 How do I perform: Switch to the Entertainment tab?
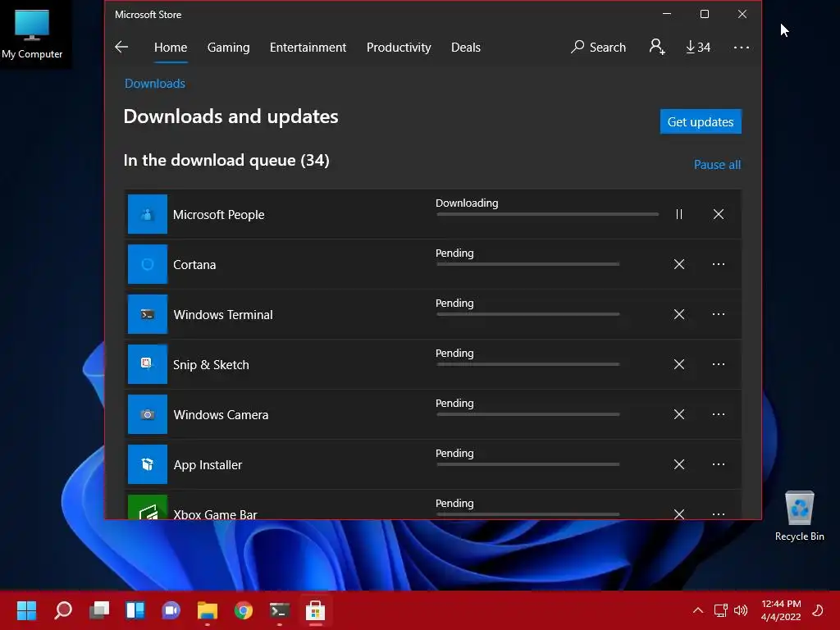(308, 47)
